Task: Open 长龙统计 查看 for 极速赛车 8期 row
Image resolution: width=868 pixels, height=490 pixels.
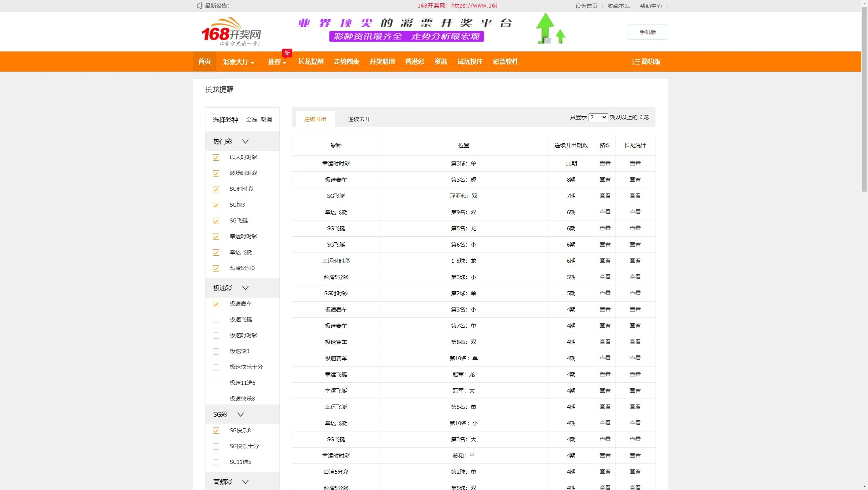Action: (634, 179)
